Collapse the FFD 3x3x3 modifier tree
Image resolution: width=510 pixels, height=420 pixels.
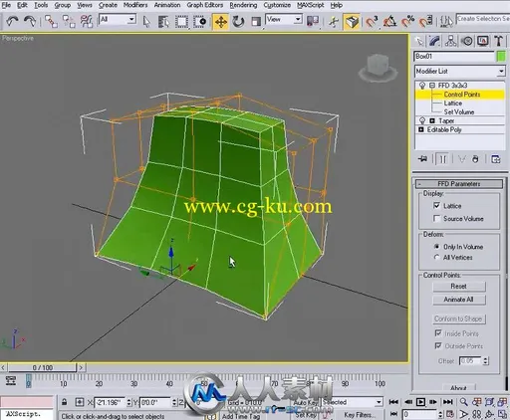coord(432,86)
